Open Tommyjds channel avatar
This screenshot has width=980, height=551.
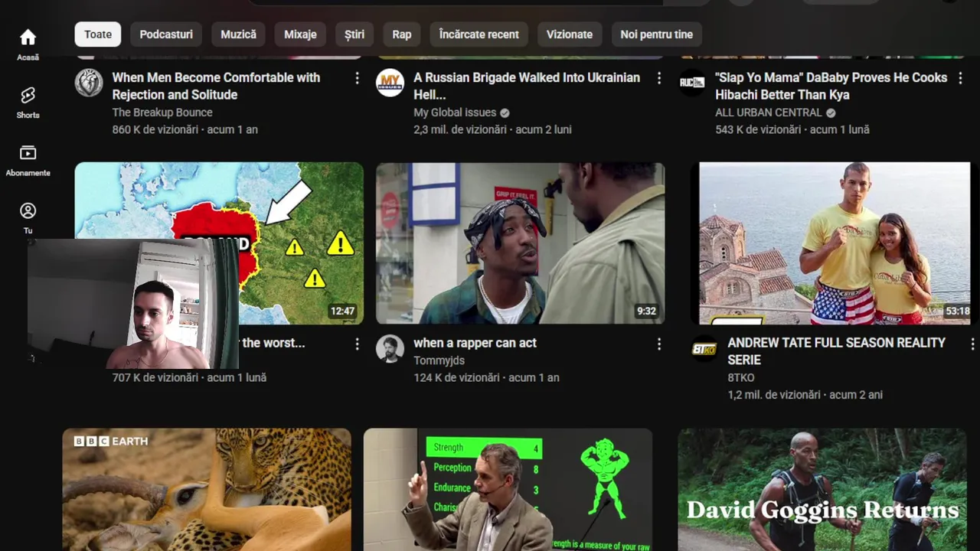[x=390, y=348]
